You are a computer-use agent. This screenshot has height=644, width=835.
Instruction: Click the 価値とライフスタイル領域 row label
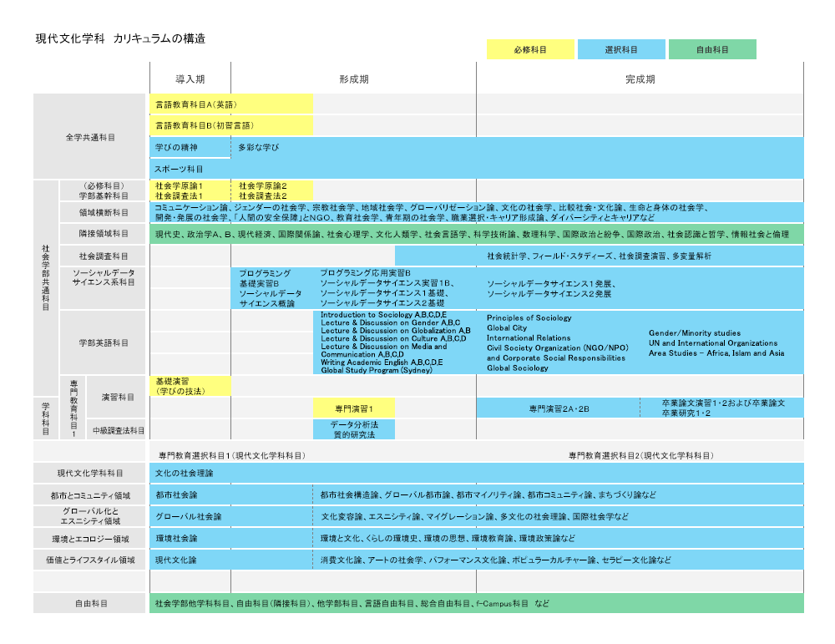click(x=90, y=560)
